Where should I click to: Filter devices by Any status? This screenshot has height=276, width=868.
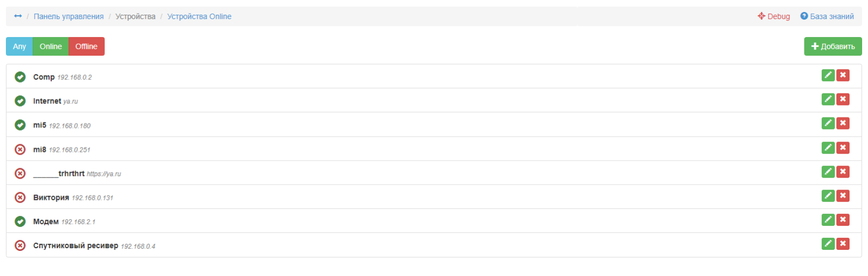[x=20, y=46]
